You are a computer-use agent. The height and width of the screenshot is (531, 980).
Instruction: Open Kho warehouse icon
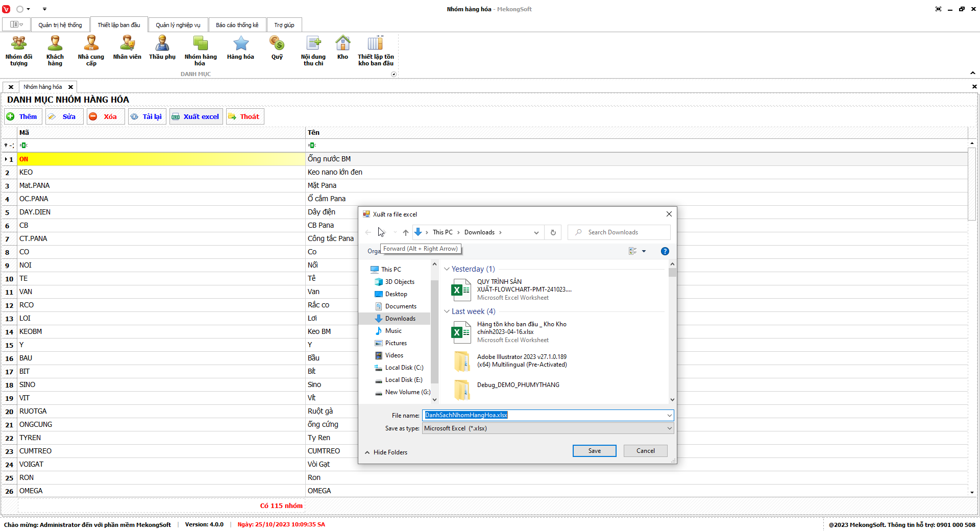(x=343, y=47)
